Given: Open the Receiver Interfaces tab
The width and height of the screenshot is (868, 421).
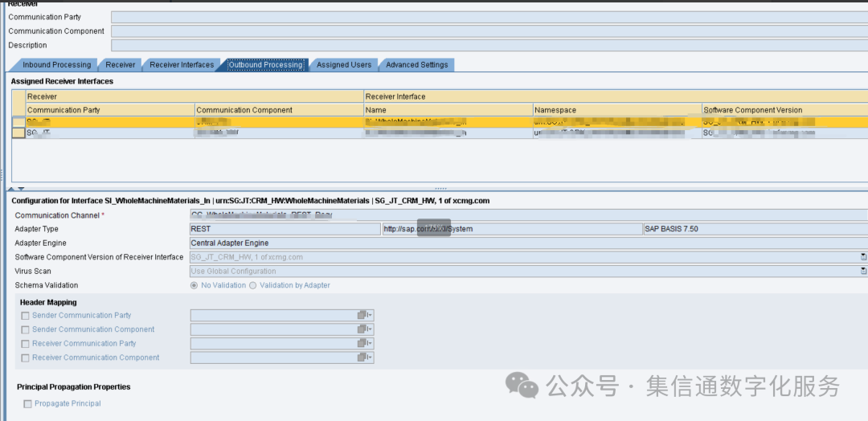Looking at the screenshot, I should click(x=182, y=65).
